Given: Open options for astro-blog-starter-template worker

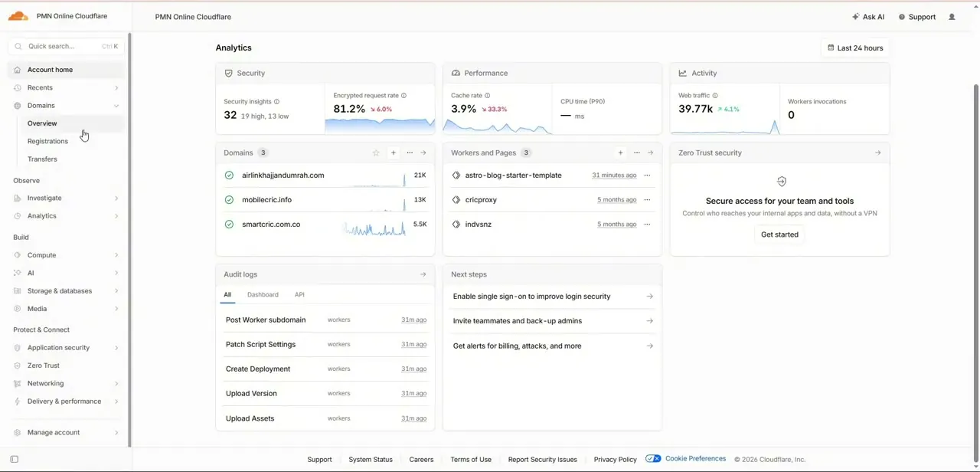Looking at the screenshot, I should (x=648, y=175).
